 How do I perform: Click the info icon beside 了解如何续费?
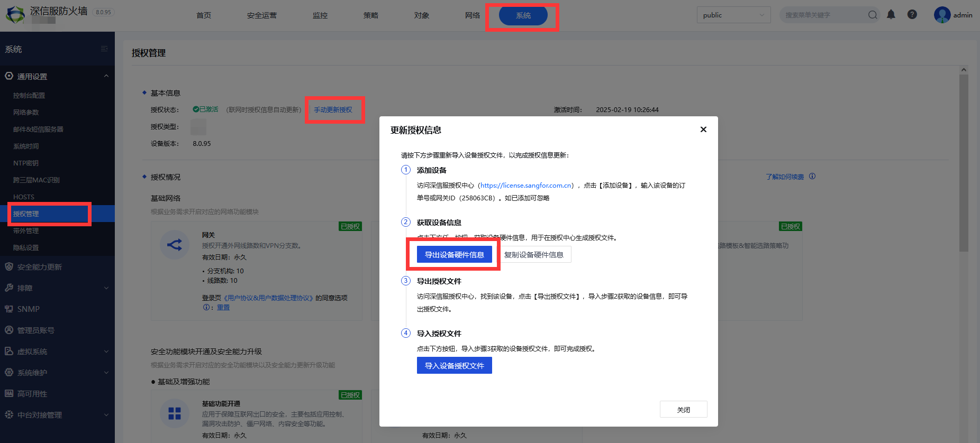point(812,177)
